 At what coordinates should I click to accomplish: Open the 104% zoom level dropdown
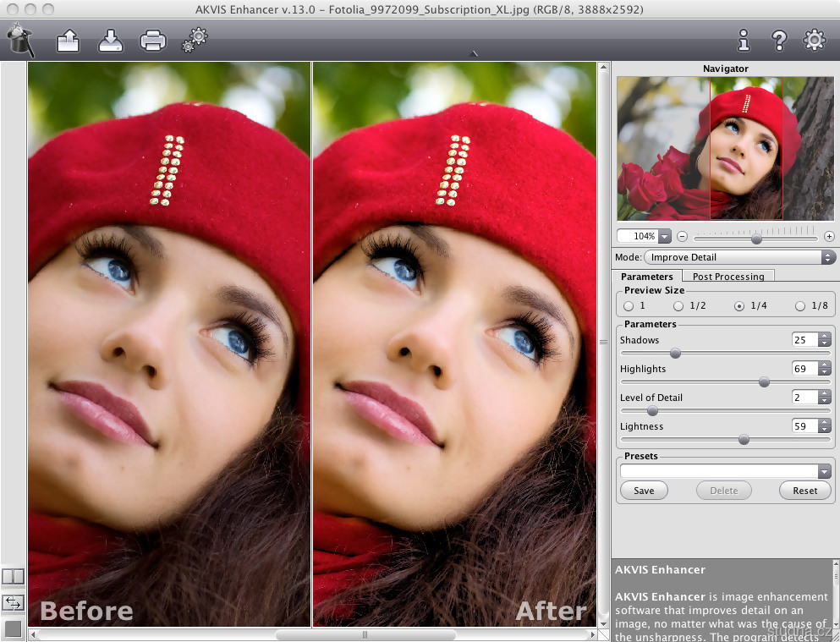(x=664, y=237)
